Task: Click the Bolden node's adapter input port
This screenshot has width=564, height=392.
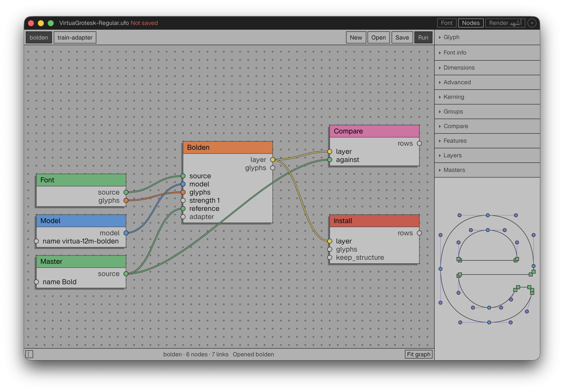Action: (183, 217)
